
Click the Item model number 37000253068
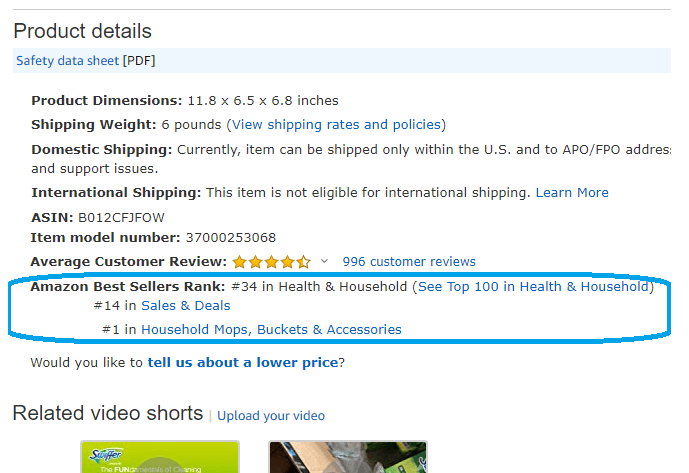pyautogui.click(x=231, y=238)
